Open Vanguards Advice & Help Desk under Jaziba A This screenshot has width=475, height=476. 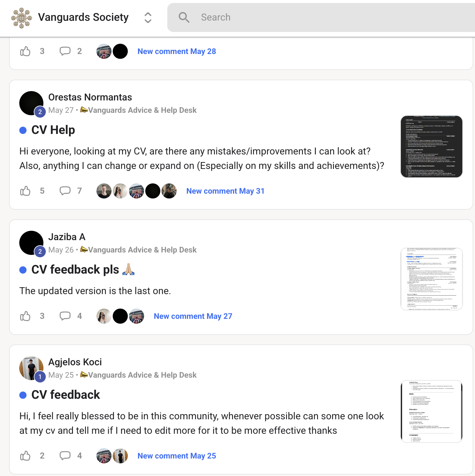pos(139,250)
